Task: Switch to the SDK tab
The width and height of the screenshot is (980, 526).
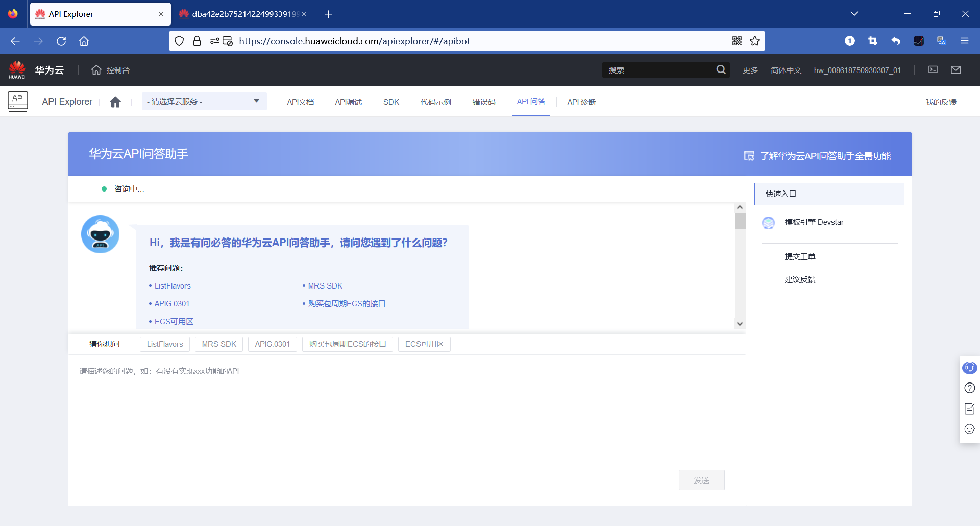Action: [x=391, y=102]
